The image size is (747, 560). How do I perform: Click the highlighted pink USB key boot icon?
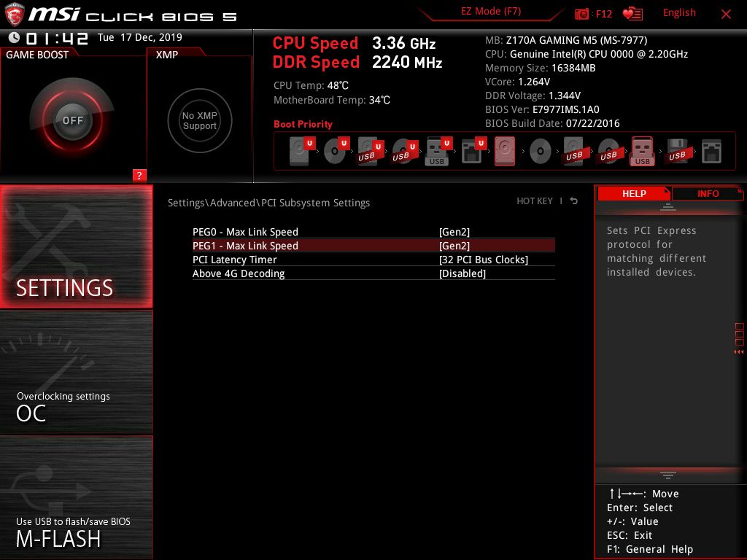pyautogui.click(x=642, y=151)
